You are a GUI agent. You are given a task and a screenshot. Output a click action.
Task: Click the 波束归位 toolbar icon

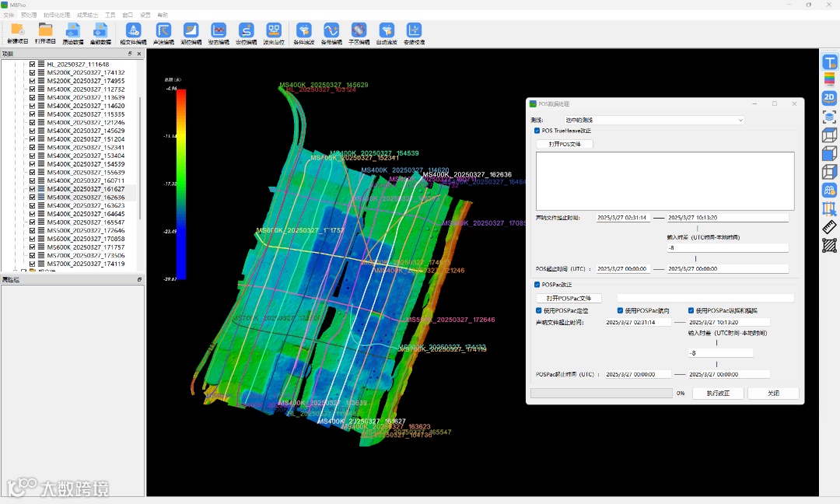(274, 33)
